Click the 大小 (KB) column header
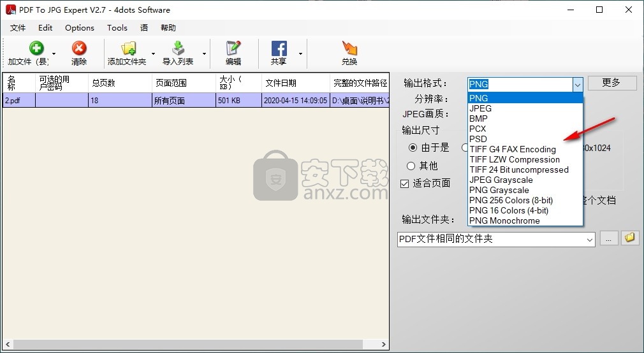644x353 pixels. coord(238,83)
